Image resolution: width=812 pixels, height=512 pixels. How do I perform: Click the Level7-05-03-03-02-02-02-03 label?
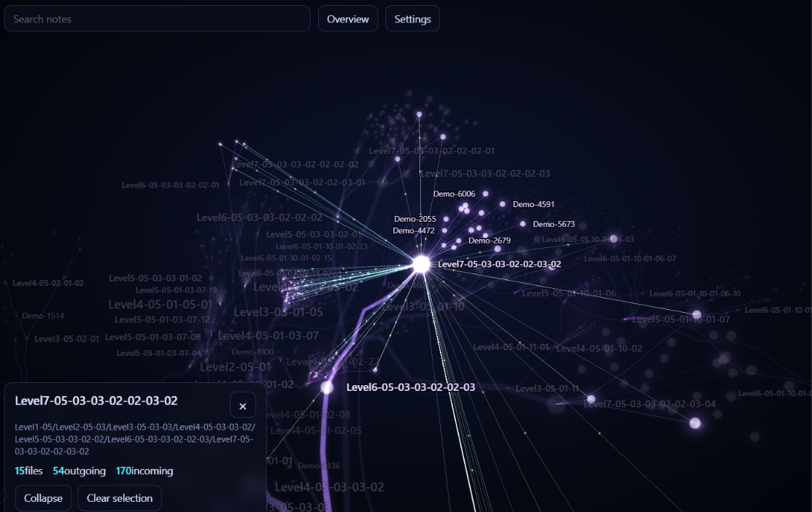[484, 174]
